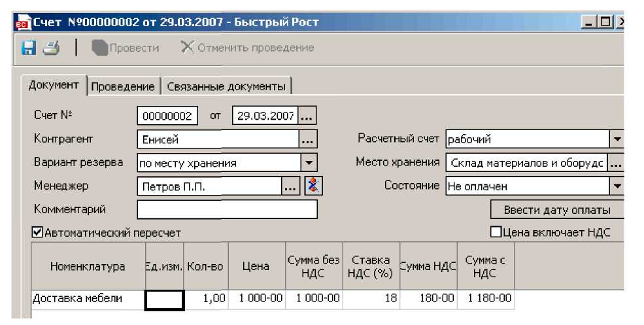The image size is (644, 325).
Task: Click the Кол-во column header
Action: click(x=206, y=266)
